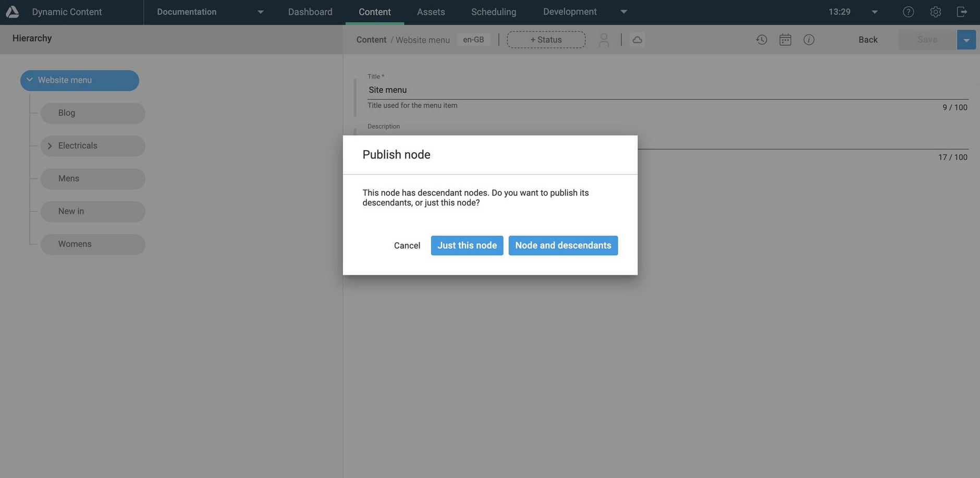Open settings with the gear icon

point(936,11)
